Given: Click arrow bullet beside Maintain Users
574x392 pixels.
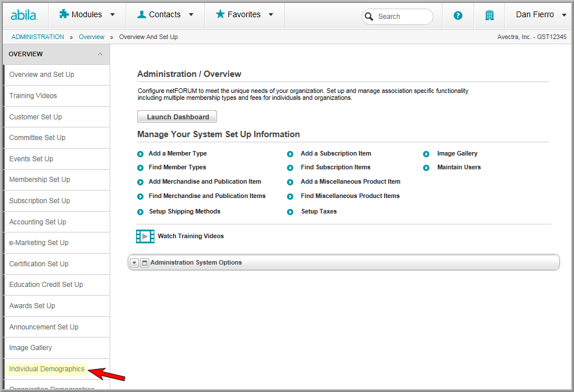Looking at the screenshot, I should pos(426,168).
